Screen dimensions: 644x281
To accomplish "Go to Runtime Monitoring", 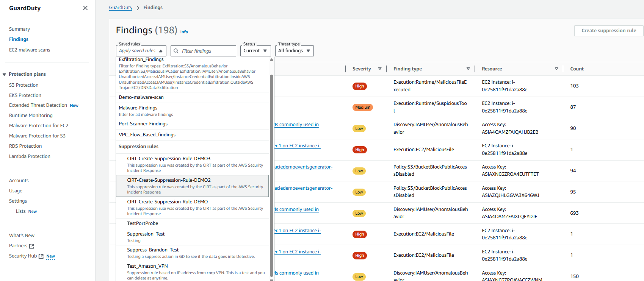I will [31, 116].
